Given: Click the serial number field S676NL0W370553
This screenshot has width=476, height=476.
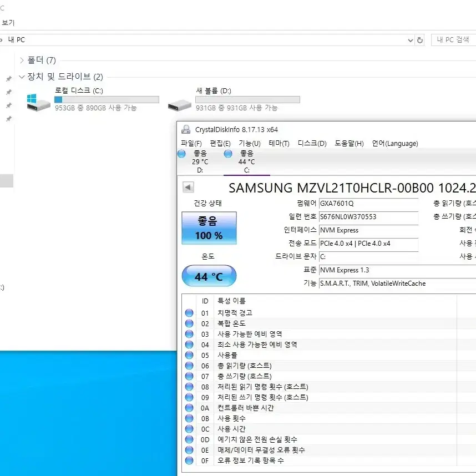Looking at the screenshot, I should 368,217.
